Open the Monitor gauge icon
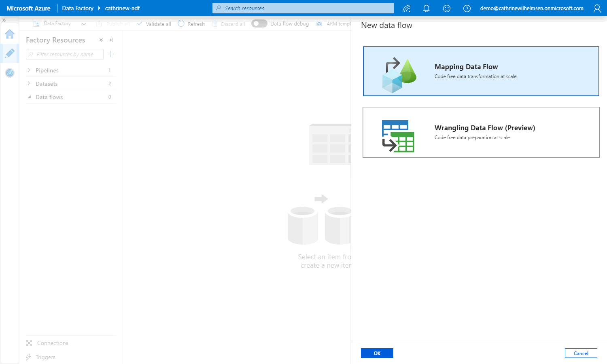Screen dimensions: 607x364 point(10,73)
